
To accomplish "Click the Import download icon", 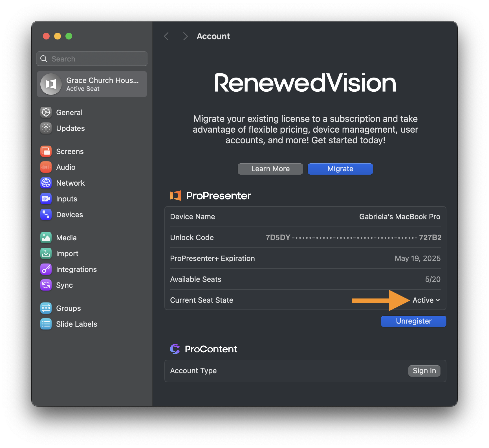I will click(46, 253).
